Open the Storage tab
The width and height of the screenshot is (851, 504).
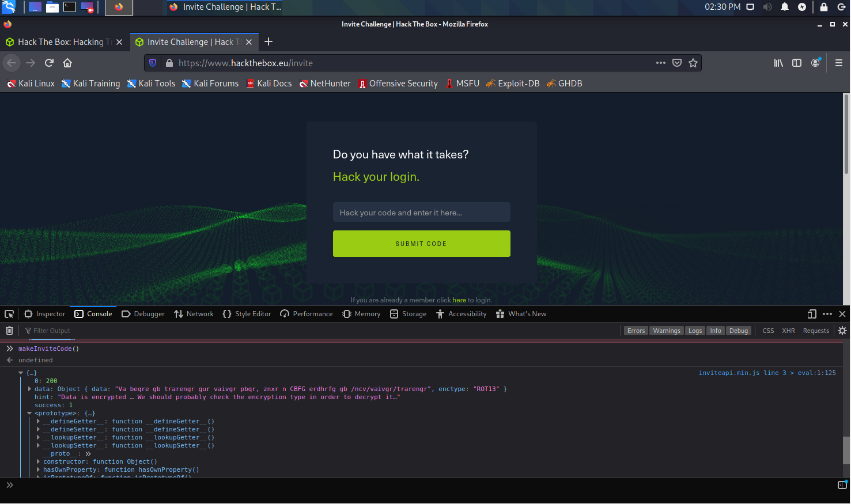(x=409, y=314)
